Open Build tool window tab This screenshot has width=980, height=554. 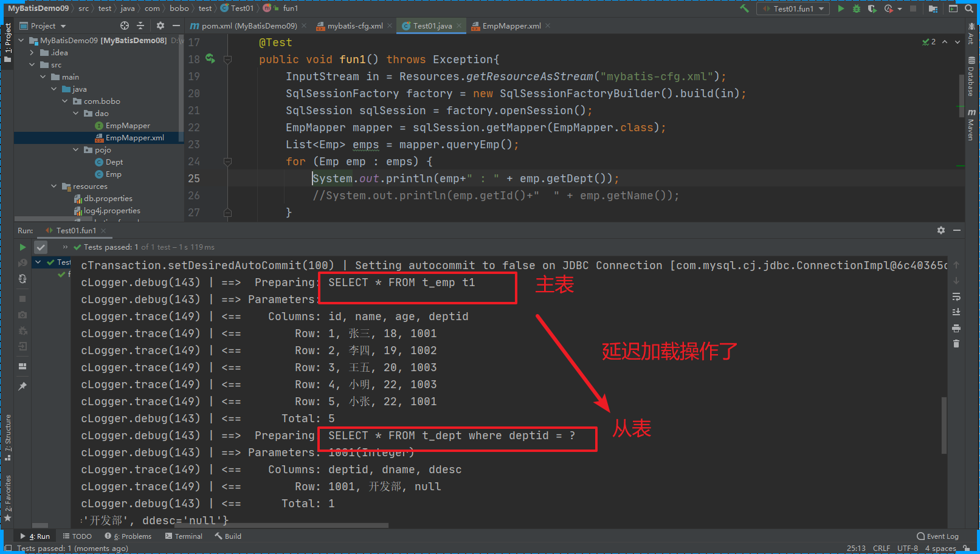point(228,536)
